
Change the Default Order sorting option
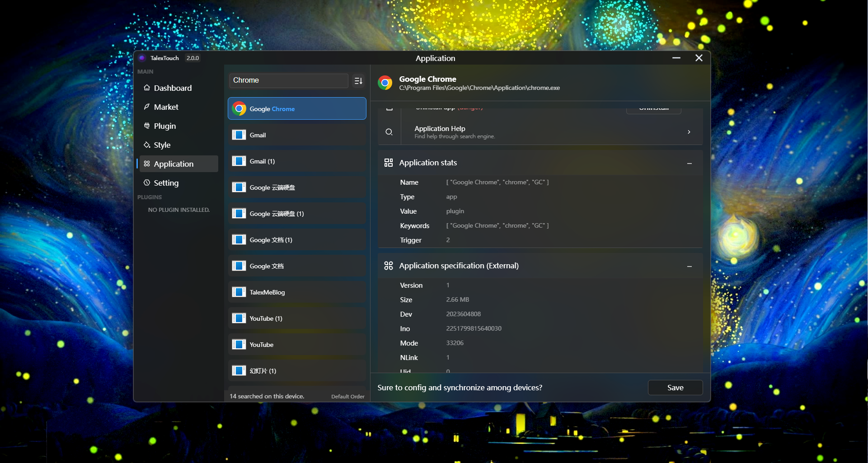click(x=348, y=397)
